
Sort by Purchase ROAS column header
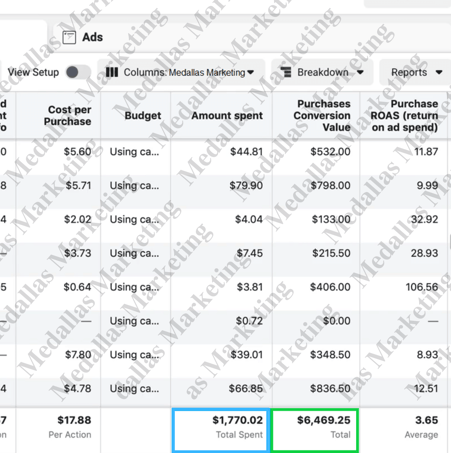pos(404,115)
